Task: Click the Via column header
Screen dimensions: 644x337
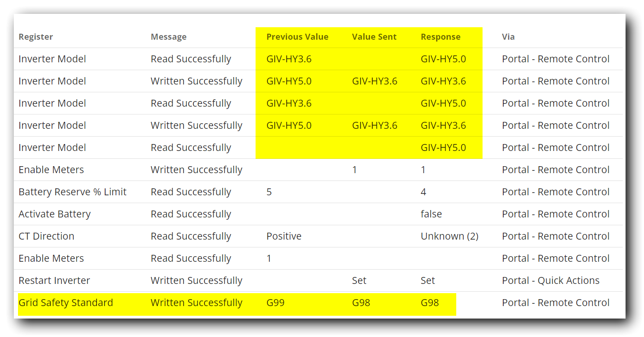Action: coord(508,37)
